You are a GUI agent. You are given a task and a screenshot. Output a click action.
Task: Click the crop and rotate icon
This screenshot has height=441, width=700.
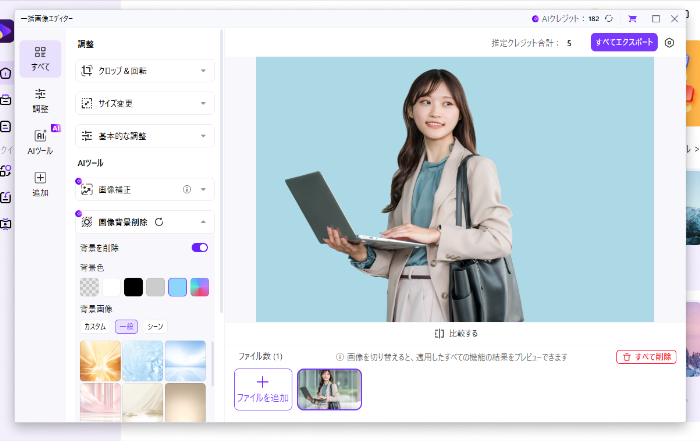coord(87,71)
